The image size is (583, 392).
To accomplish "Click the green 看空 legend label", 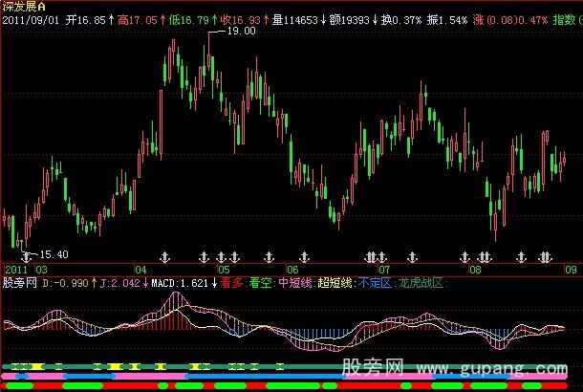I will [260, 283].
